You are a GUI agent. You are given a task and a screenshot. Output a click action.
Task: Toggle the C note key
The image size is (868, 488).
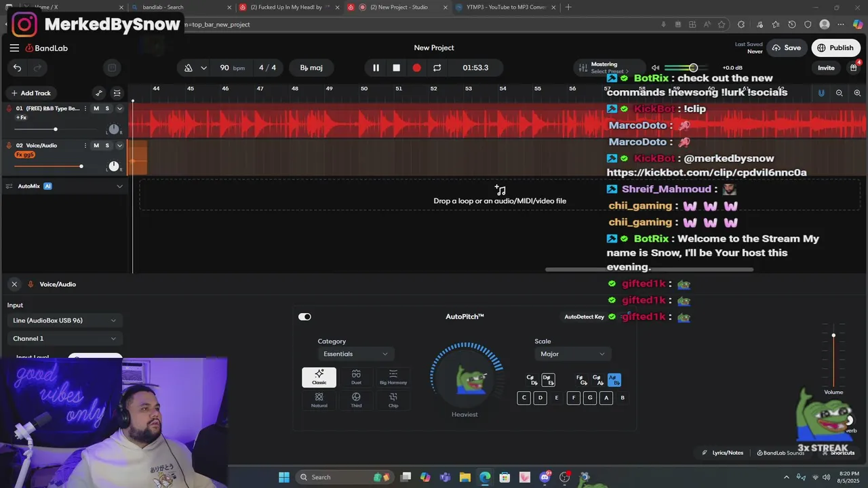tap(524, 398)
